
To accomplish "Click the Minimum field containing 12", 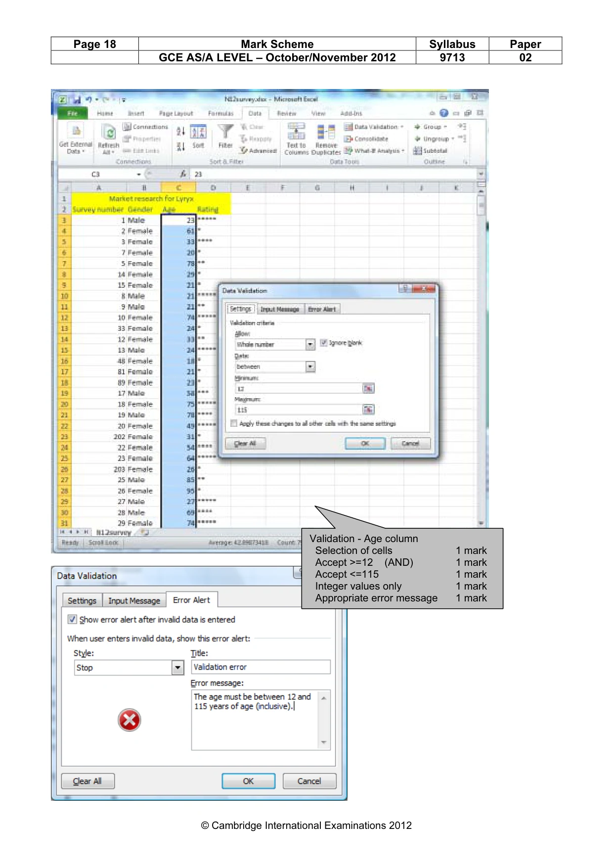I will pos(299,388).
